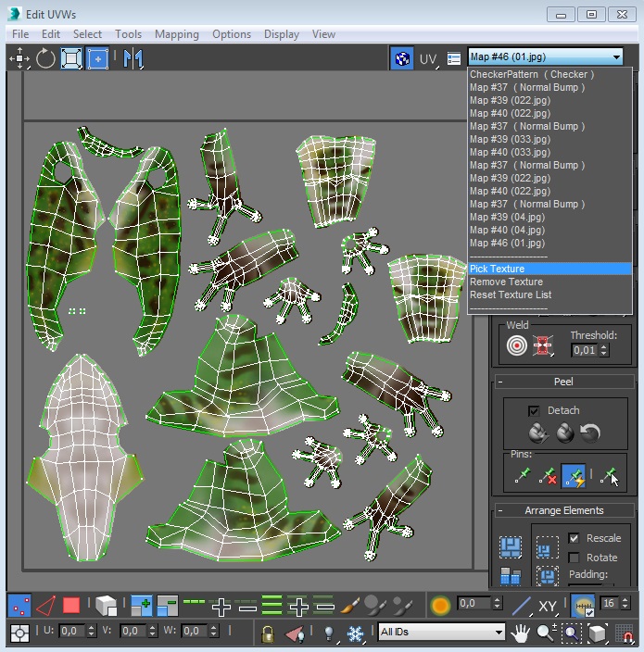Click the red-X remove pin icon

point(547,476)
